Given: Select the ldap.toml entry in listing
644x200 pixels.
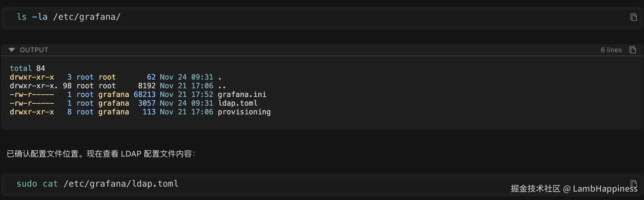Looking at the screenshot, I should pos(237,103).
